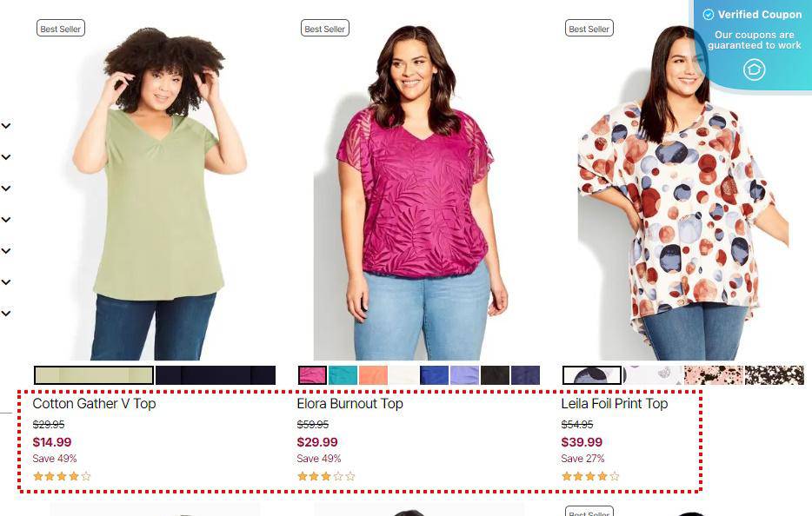Image resolution: width=812 pixels, height=516 pixels.
Task: Expand the topmost sidebar filter chevron
Action: pyautogui.click(x=6, y=126)
